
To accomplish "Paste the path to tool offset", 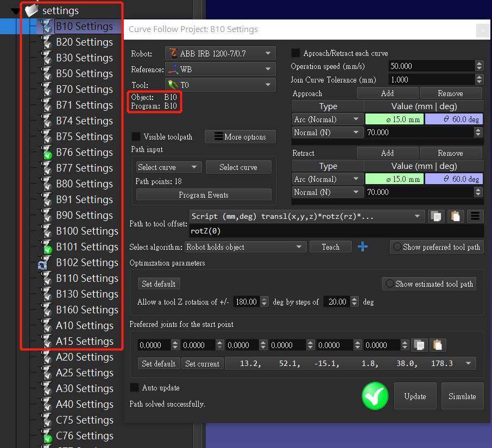I will coord(455,216).
